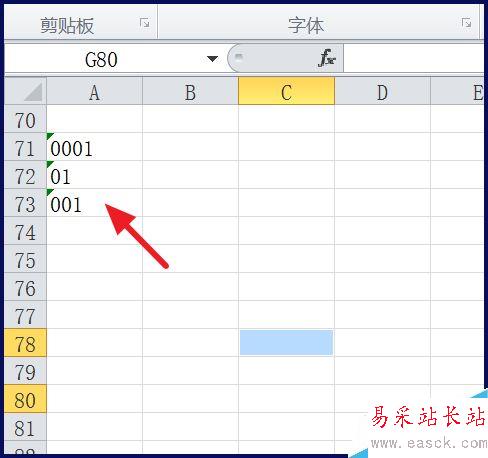
Task: Select row 75 header
Action: coord(25,259)
